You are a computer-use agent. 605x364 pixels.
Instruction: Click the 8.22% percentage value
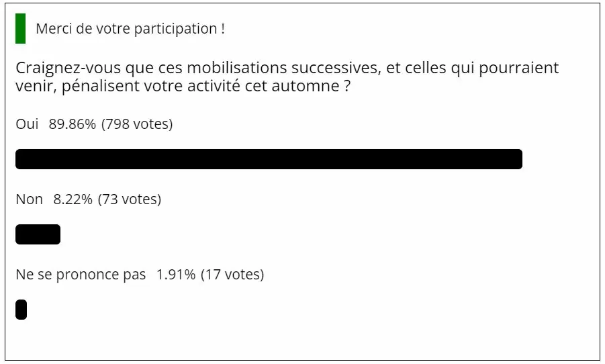click(73, 199)
